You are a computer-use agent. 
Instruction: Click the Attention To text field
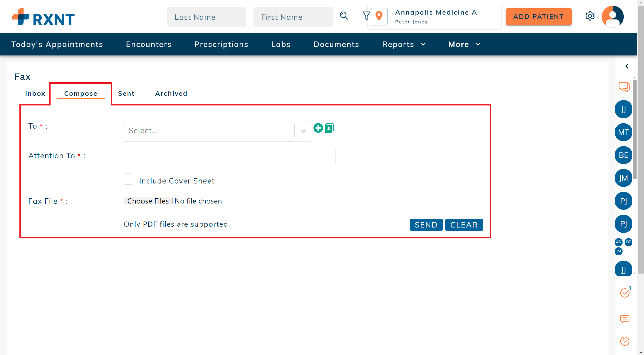pyautogui.click(x=229, y=157)
